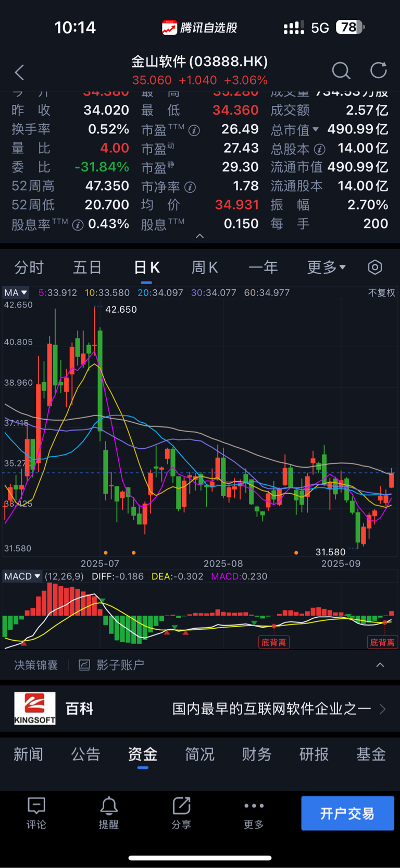Tap the 腾讯自选股 app logo
Screen dimensions: 400x868
169,28
